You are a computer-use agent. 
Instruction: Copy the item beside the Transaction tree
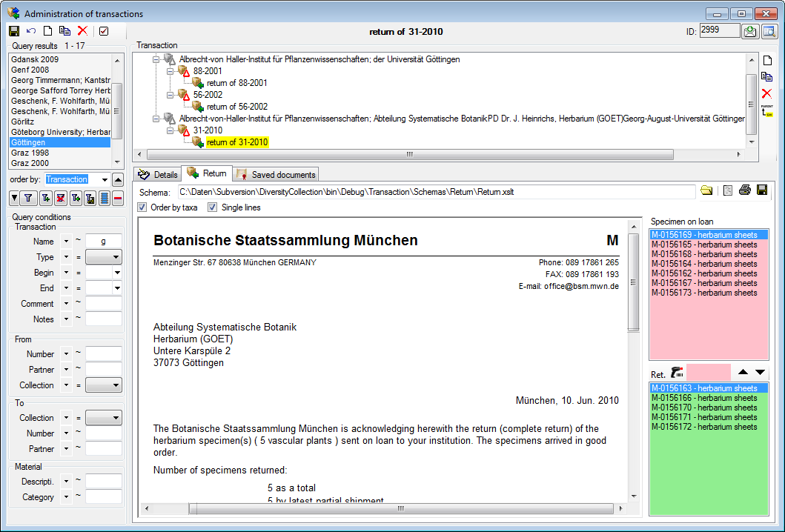[x=767, y=77]
